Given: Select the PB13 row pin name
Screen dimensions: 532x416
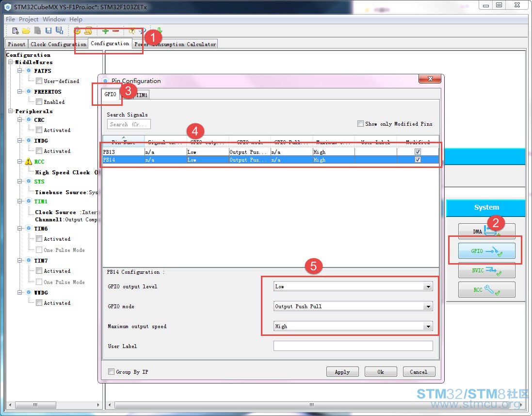Looking at the screenshot, I should [x=109, y=152].
